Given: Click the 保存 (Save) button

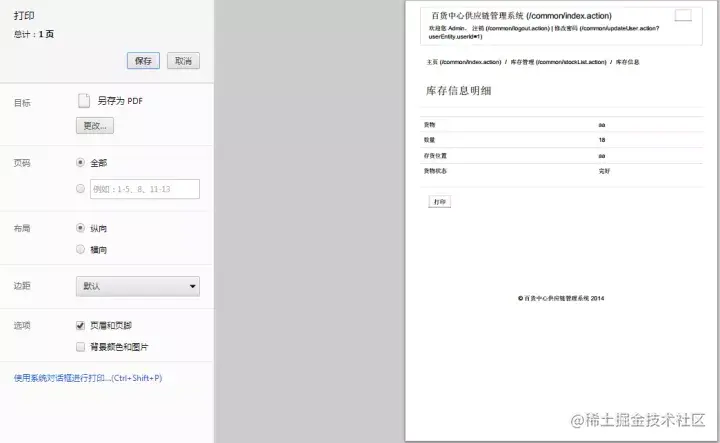Looking at the screenshot, I should 143,61.
